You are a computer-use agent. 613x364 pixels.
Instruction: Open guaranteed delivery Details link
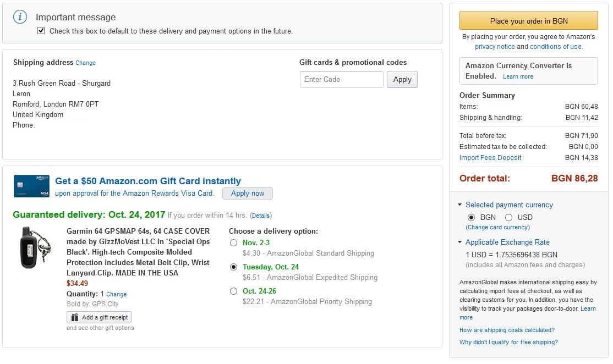(x=261, y=216)
